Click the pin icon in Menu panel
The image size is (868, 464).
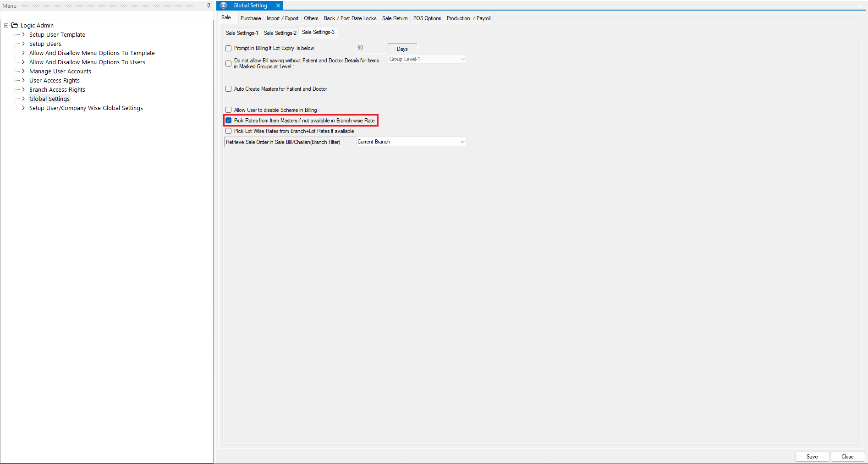(209, 6)
